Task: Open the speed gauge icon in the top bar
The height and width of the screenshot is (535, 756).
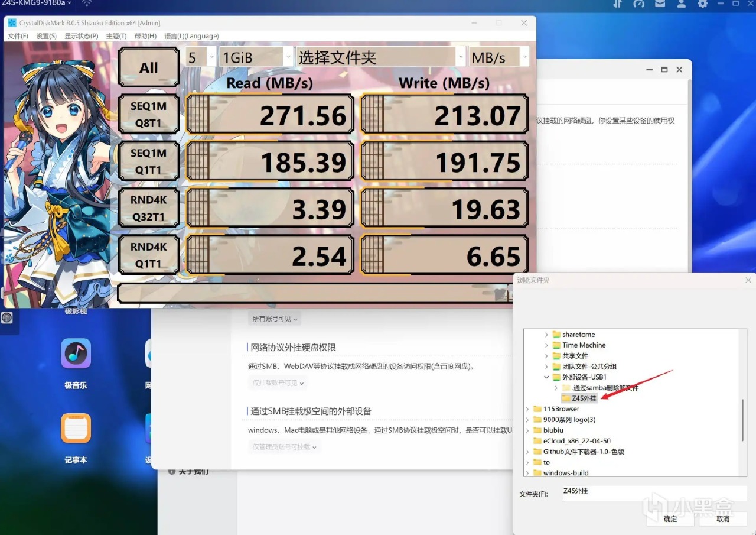Action: (x=638, y=4)
